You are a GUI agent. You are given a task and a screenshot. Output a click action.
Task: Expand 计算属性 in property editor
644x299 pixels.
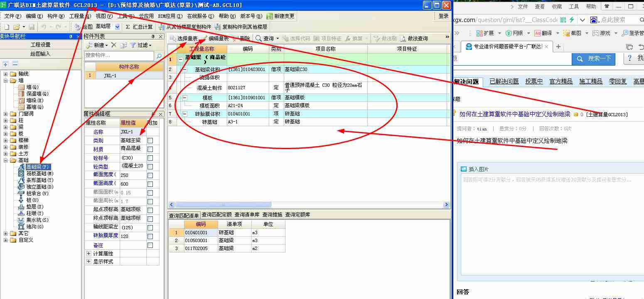[x=88, y=253]
